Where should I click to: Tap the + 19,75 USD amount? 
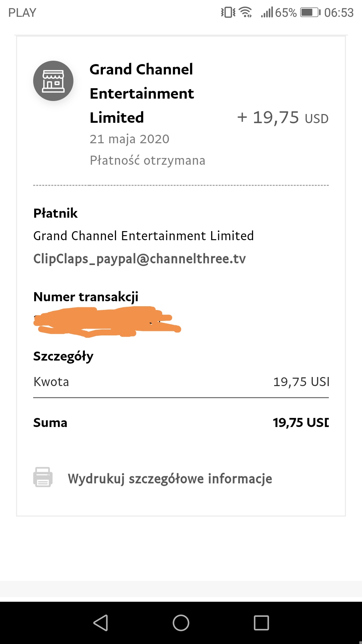coord(283,117)
